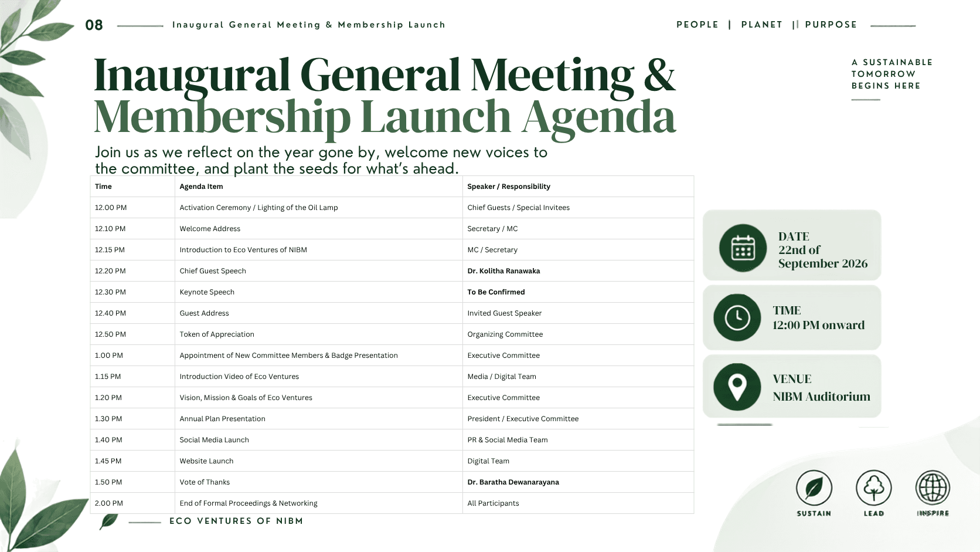Screen dimensions: 980x552
Task: Click the slide number 08
Action: click(x=94, y=25)
